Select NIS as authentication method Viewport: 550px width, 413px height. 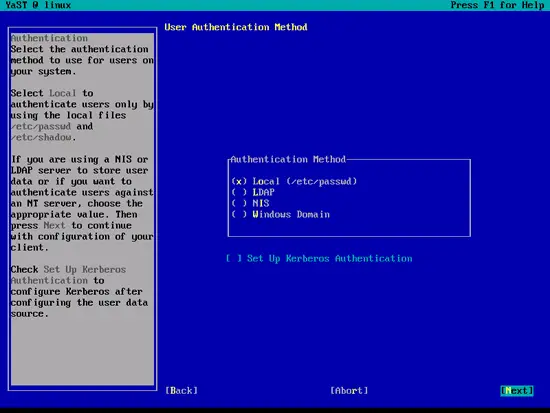tap(250, 203)
